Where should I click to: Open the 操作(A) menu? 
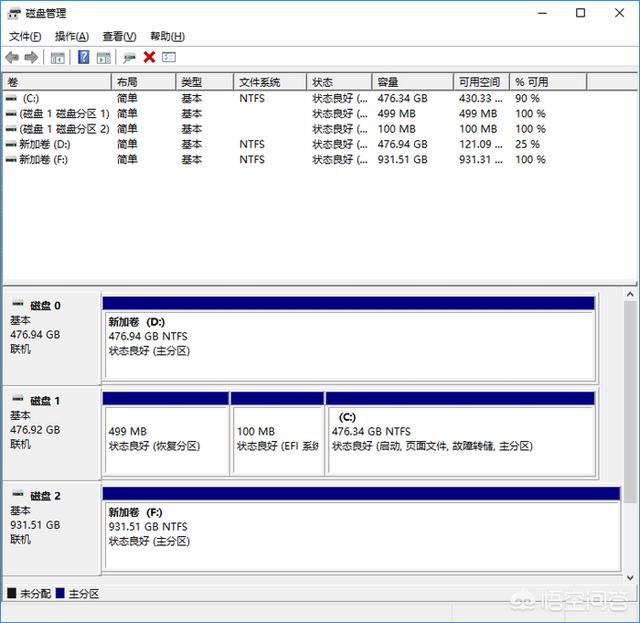coord(71,36)
